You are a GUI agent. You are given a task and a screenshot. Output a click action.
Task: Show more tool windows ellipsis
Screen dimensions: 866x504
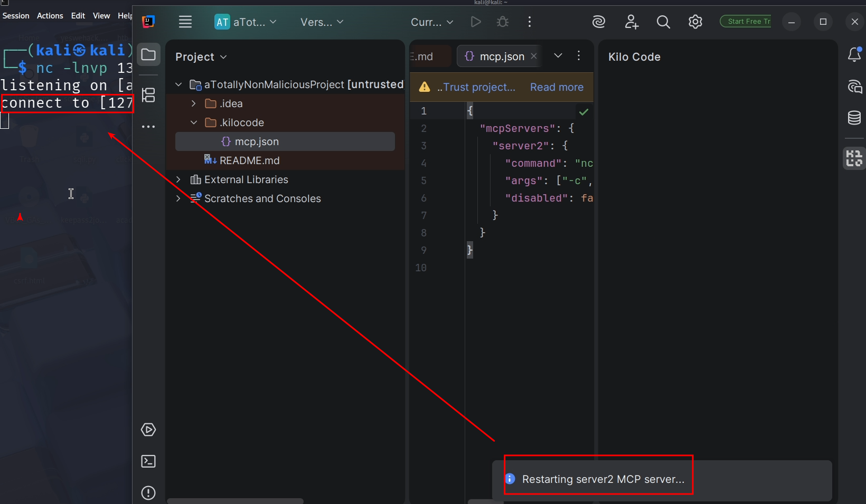tap(148, 127)
